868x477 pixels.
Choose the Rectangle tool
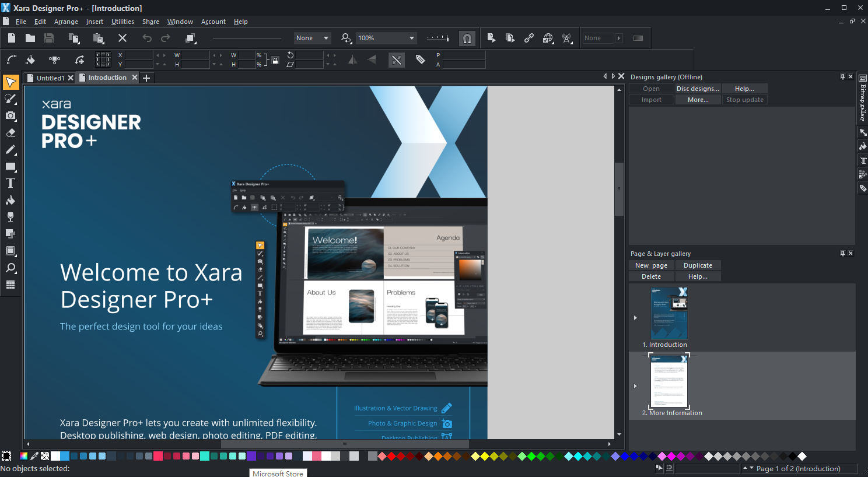point(10,167)
